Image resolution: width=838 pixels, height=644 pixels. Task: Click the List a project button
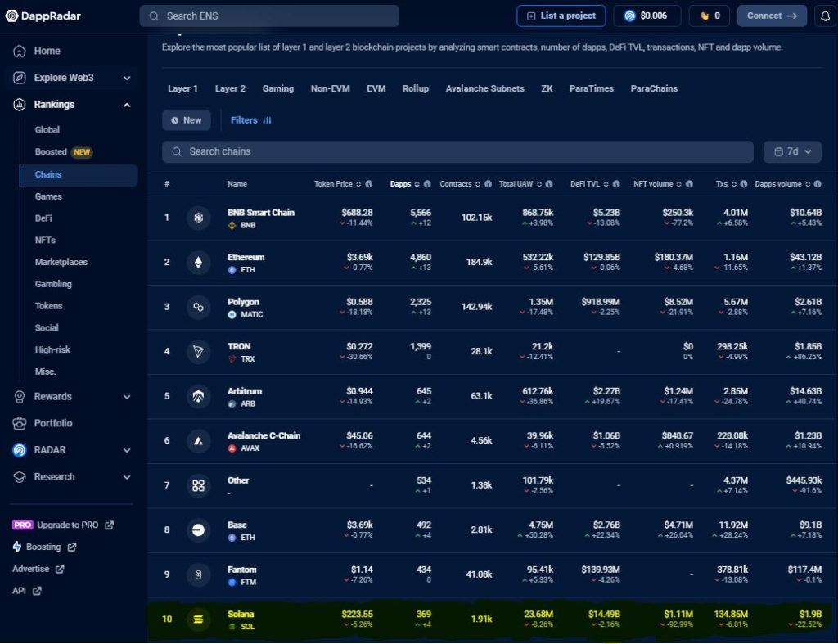(x=561, y=16)
